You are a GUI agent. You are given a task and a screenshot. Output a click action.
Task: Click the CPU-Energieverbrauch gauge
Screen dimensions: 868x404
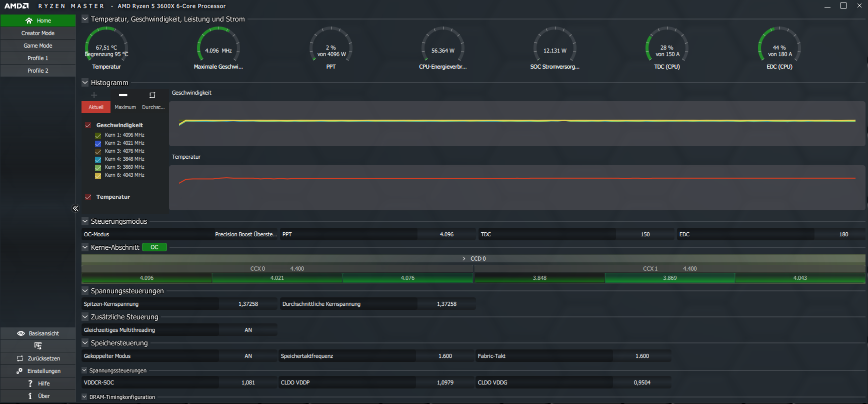(x=443, y=48)
